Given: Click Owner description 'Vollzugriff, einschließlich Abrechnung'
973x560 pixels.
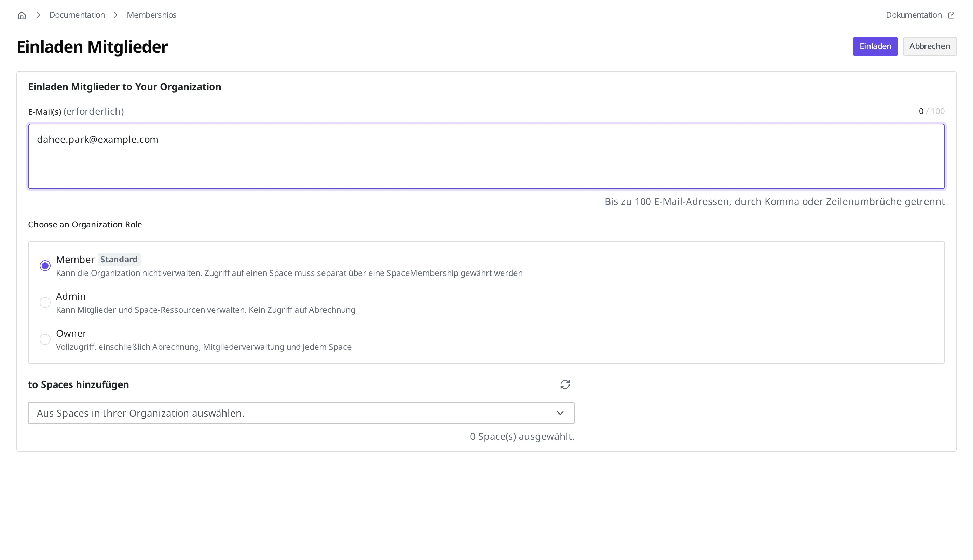Looking at the screenshot, I should click(204, 347).
